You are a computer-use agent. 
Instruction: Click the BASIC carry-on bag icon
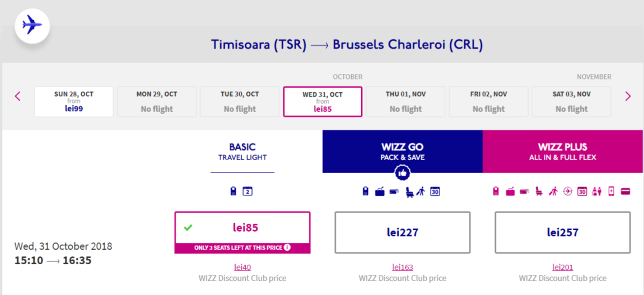click(x=234, y=191)
